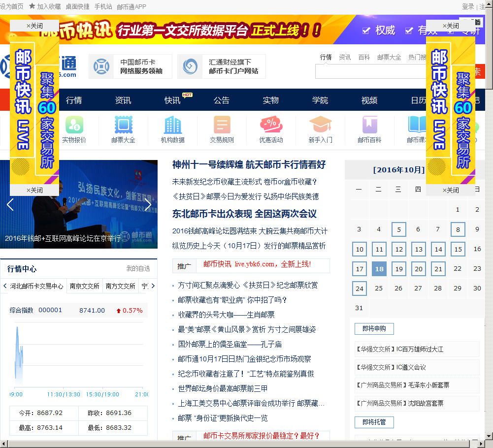Go to next slide in news carousel
The width and height of the screenshot is (493, 448).
coord(148,205)
